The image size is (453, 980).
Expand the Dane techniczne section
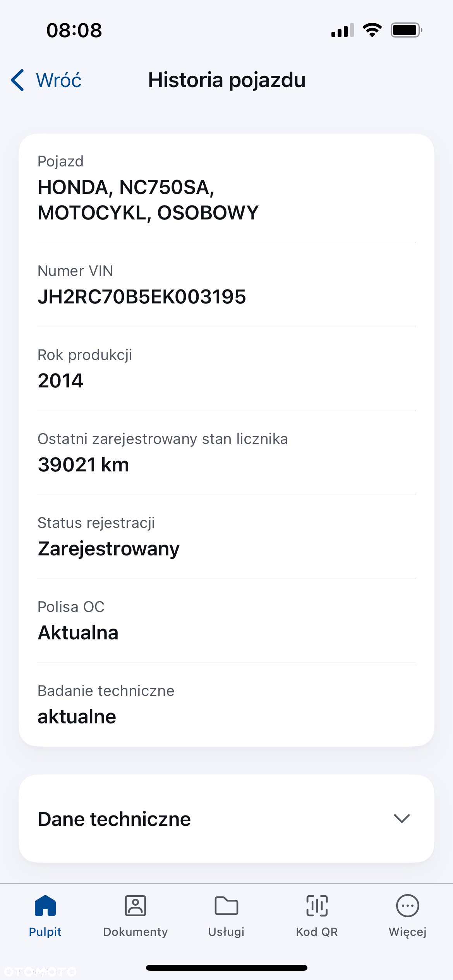tap(226, 819)
